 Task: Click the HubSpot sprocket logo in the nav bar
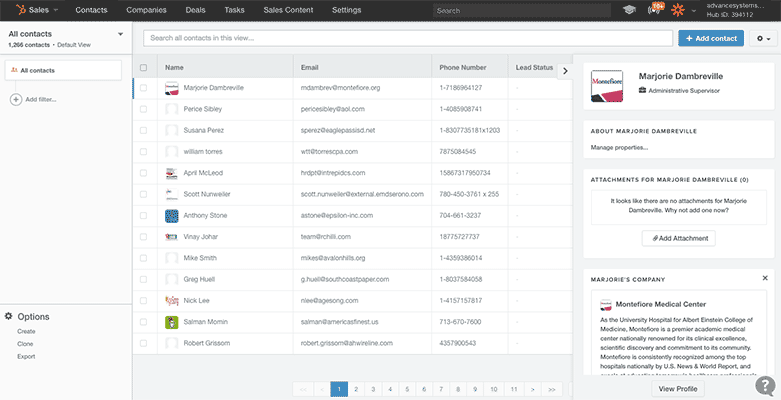(20, 9)
